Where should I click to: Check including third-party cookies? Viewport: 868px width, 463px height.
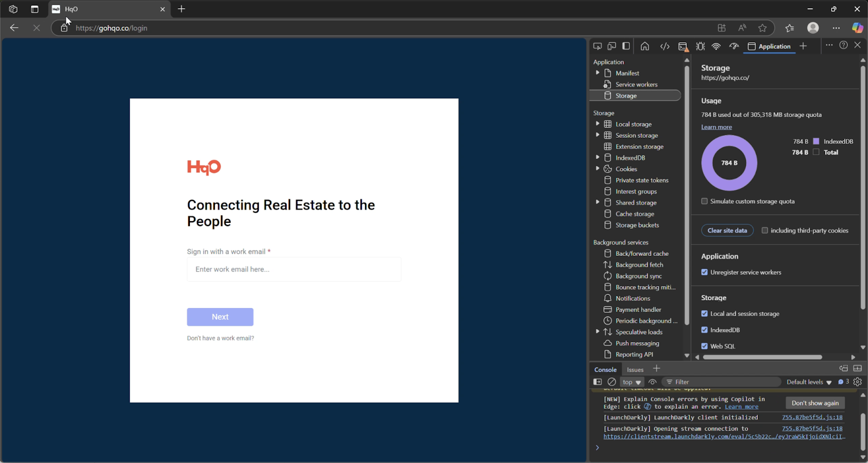[765, 230]
